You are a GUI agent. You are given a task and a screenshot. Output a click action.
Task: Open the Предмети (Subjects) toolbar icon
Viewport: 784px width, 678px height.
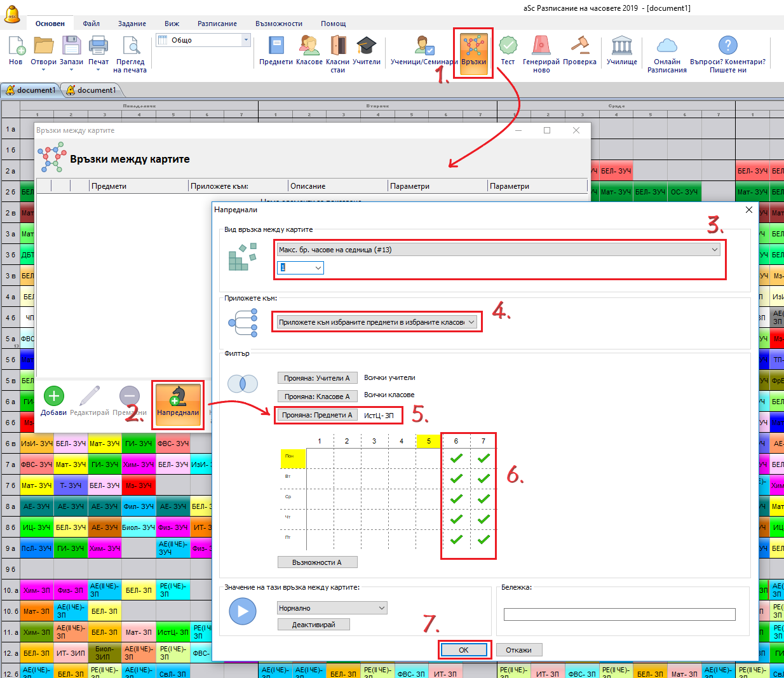(276, 47)
